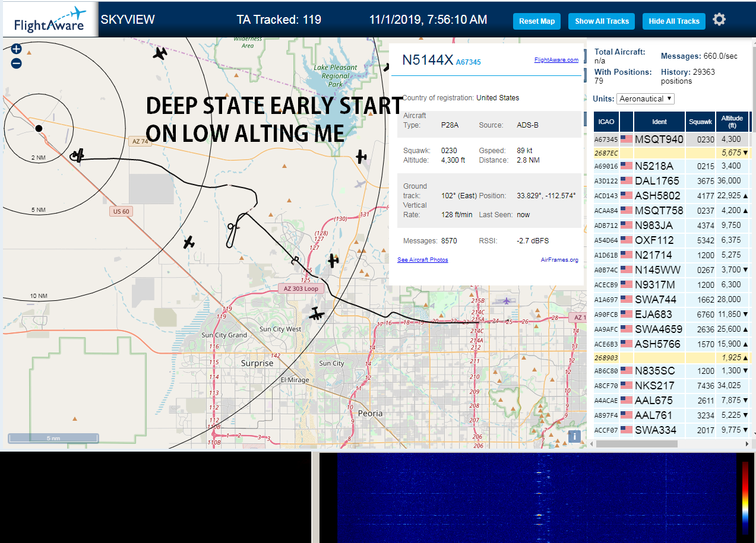Click the A67345 ICAO code in info panel
The width and height of the screenshot is (756, 543).
click(468, 62)
